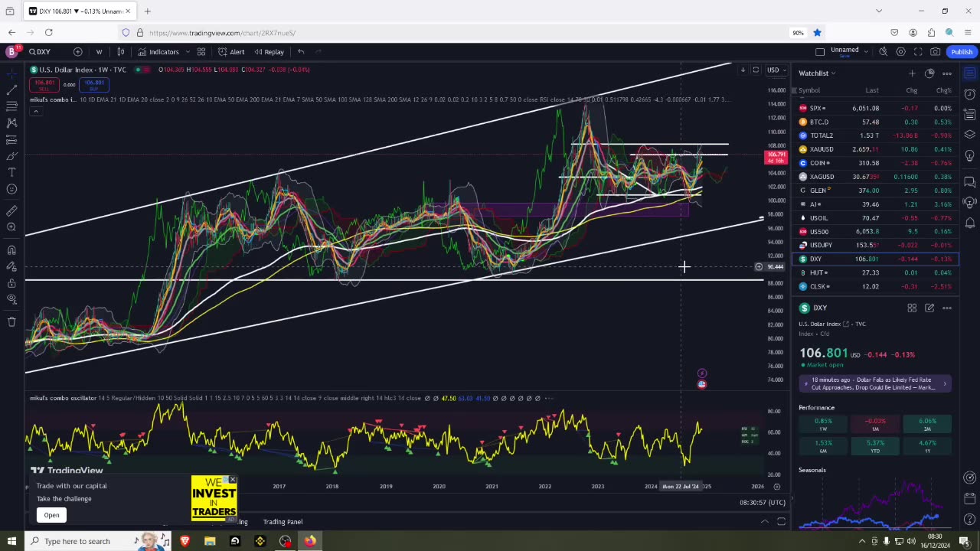Open the Trading Panel tab
Image resolution: width=980 pixels, height=551 pixels.
point(283,522)
